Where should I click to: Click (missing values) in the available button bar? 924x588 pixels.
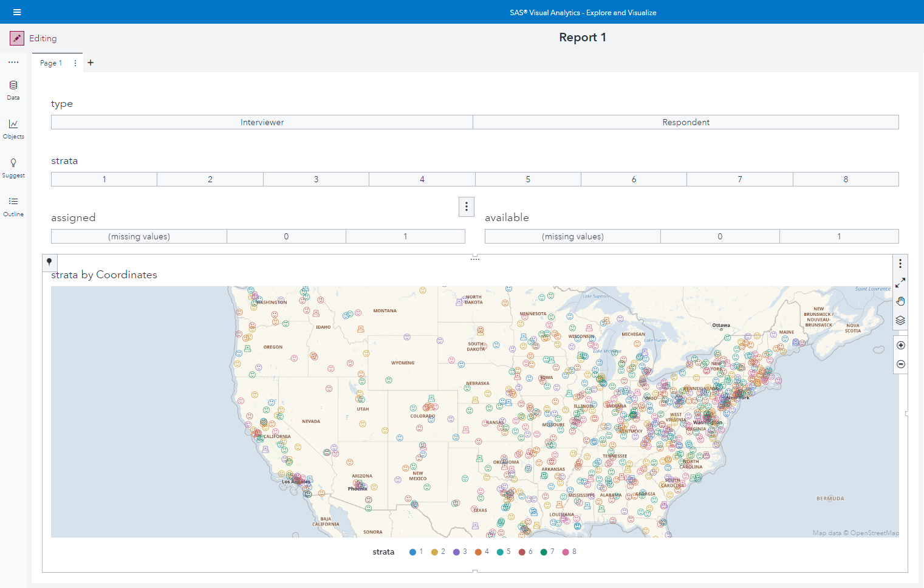pos(572,236)
